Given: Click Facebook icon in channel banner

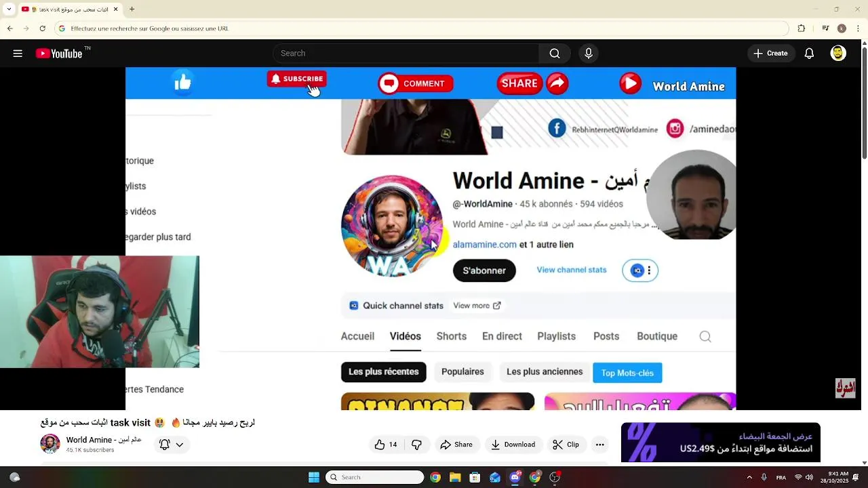Looking at the screenshot, I should 557,128.
